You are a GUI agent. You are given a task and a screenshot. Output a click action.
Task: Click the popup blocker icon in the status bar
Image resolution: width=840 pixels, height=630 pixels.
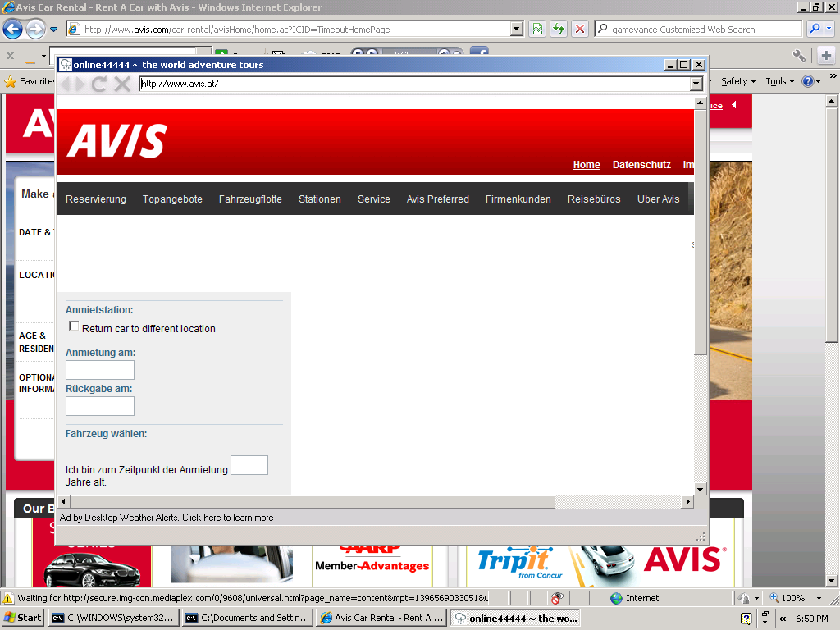[557, 598]
